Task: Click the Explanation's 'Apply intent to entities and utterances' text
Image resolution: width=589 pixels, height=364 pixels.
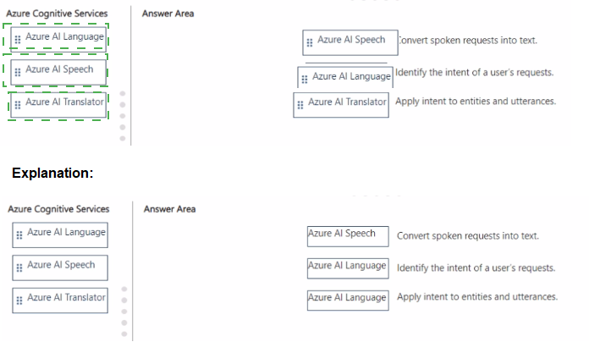Action: coord(477,297)
